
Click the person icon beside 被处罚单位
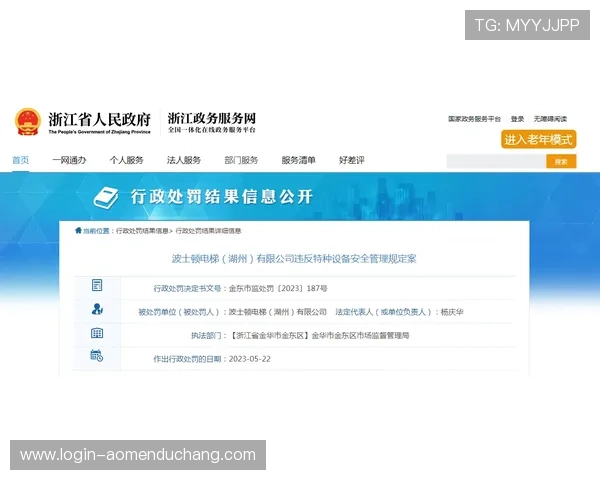[97, 309]
